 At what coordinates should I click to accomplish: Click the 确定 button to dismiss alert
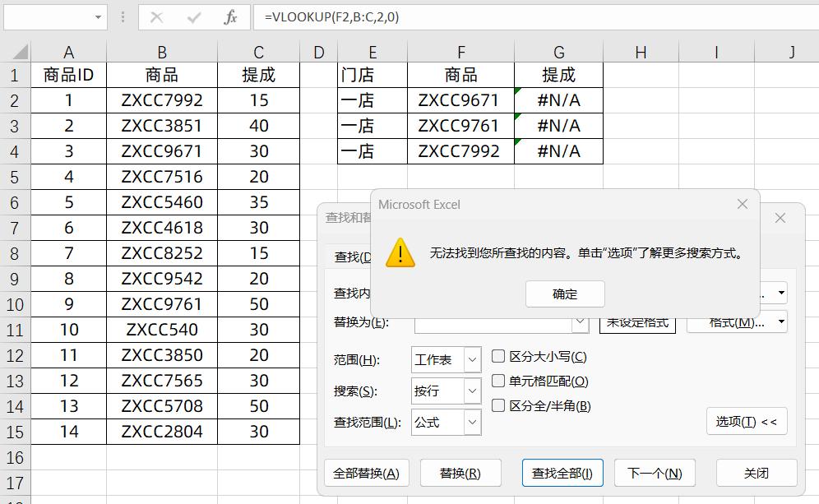tap(565, 294)
